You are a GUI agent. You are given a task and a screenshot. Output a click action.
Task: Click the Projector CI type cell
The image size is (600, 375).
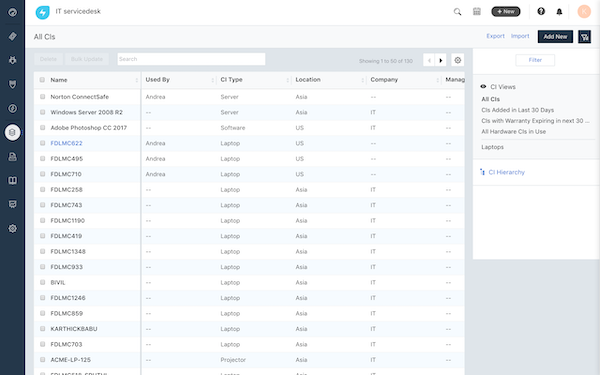point(233,360)
